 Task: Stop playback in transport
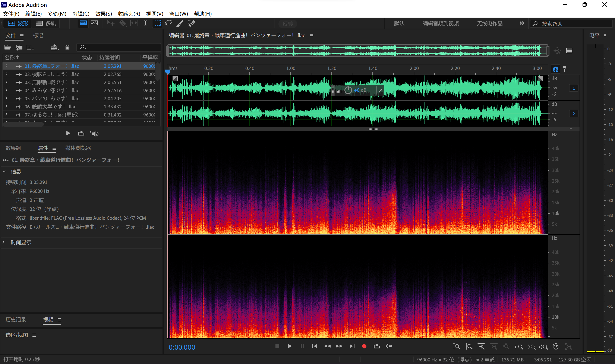pyautogui.click(x=277, y=346)
